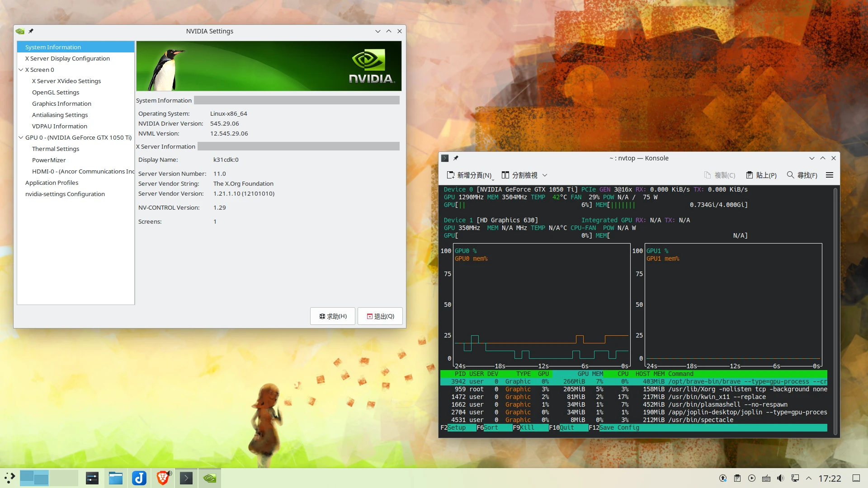Show hidden system tray icons
868x488 pixels.
pyautogui.click(x=809, y=478)
